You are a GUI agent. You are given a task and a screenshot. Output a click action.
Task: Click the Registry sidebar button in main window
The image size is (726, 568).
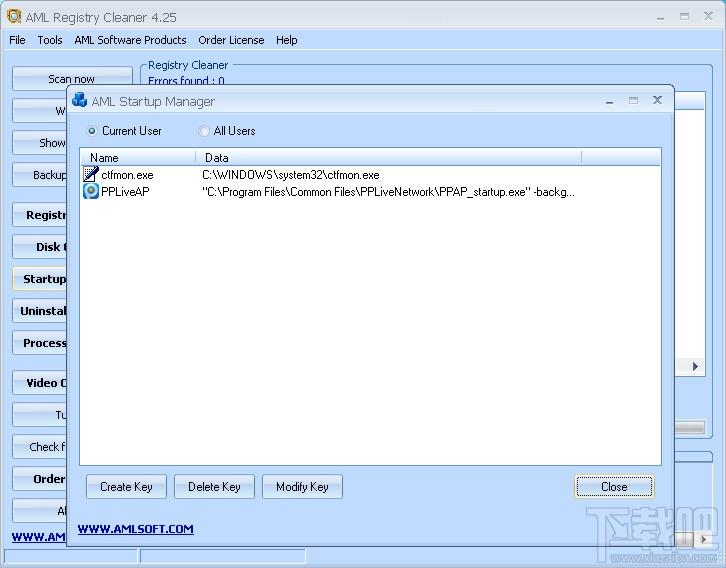coord(40,215)
